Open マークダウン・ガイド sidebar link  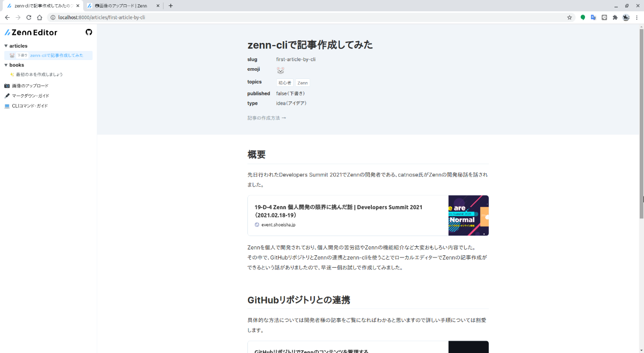tap(31, 96)
